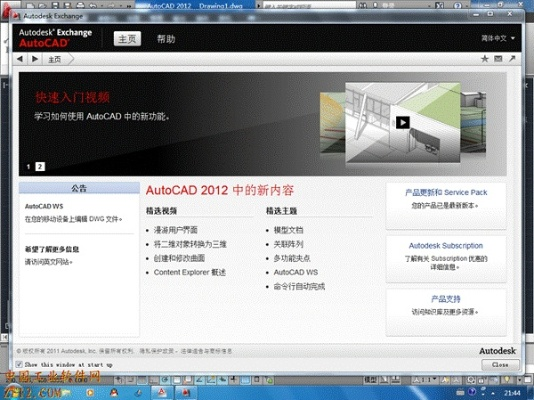Open the Content Explorer 概述 link
Screen dimensions: 534x400
click(190, 272)
